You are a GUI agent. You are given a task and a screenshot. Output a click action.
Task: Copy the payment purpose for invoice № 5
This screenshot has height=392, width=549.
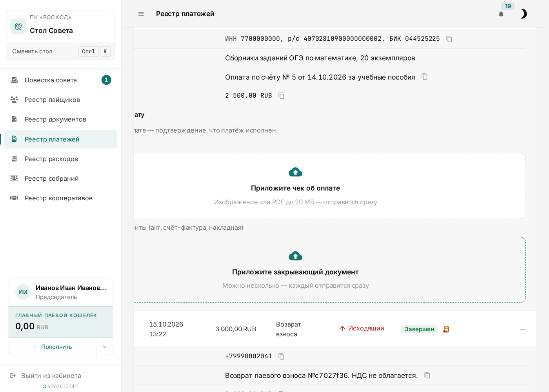tap(425, 76)
